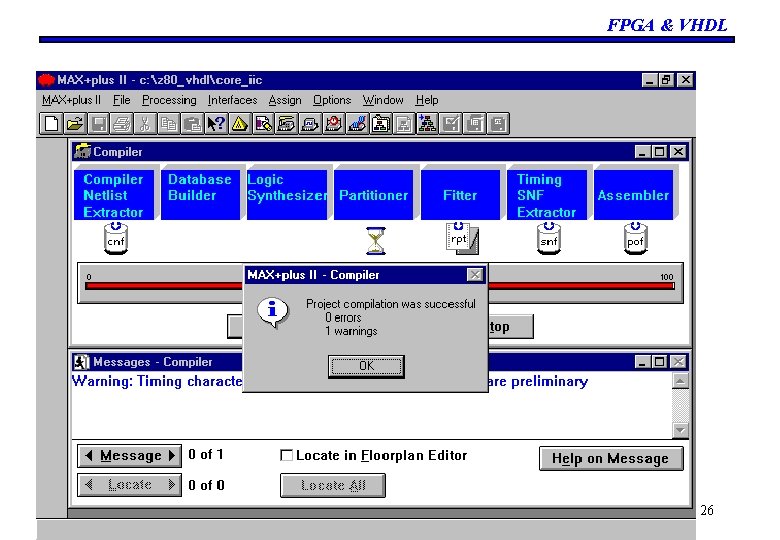Click the Messages scrollbar up arrow

coord(680,381)
